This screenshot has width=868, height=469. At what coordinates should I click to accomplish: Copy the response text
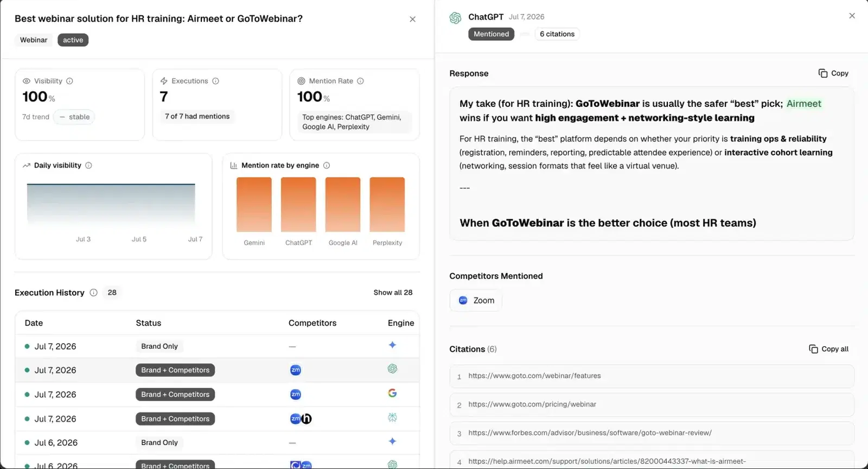click(833, 73)
